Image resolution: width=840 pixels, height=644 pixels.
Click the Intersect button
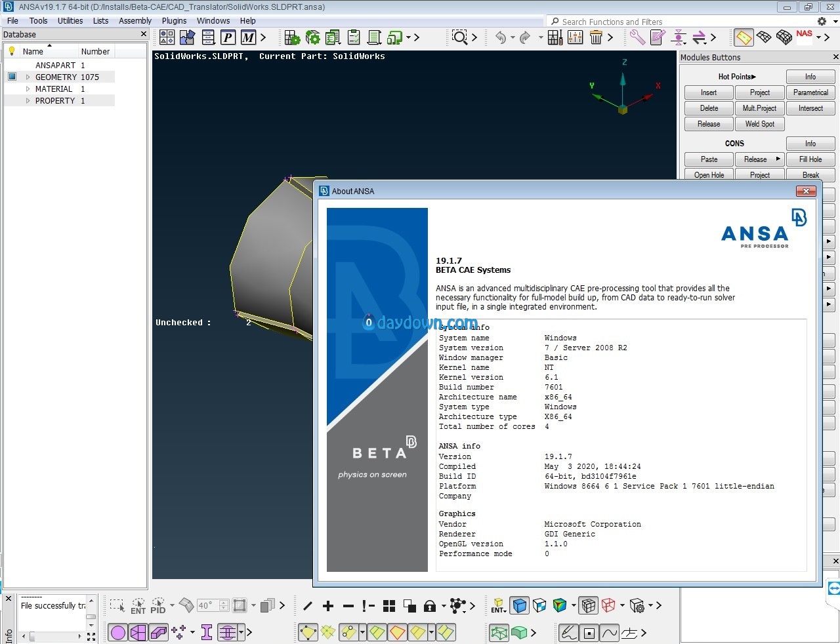(x=810, y=108)
